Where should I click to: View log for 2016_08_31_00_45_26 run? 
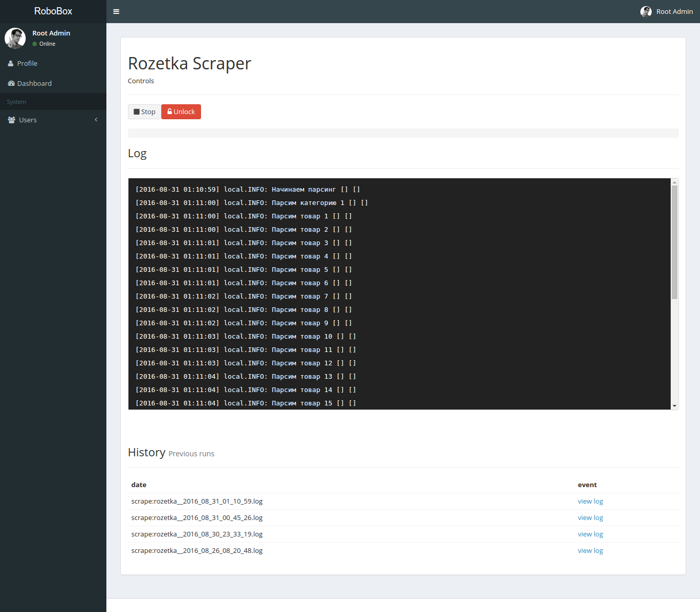(590, 517)
